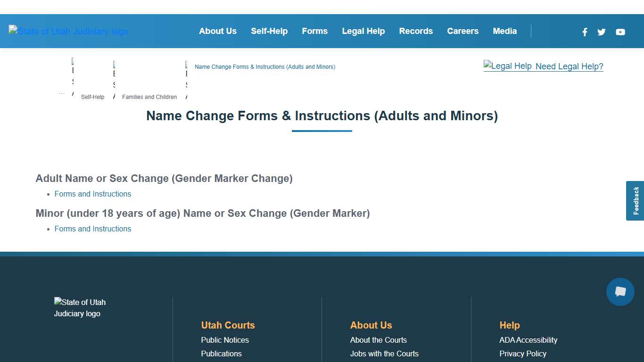Open the courts Facebook page icon
This screenshot has height=362, width=644.
tap(585, 32)
